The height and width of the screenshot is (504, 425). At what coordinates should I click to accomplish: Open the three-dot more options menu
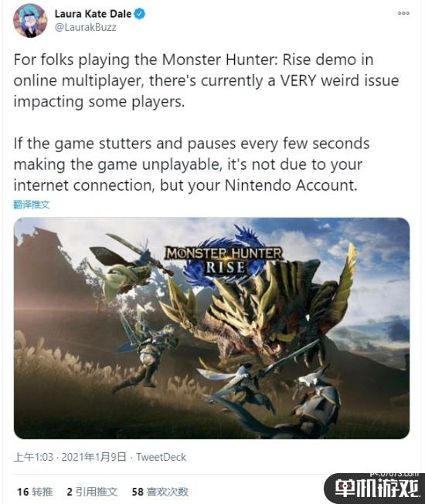pyautogui.click(x=403, y=13)
